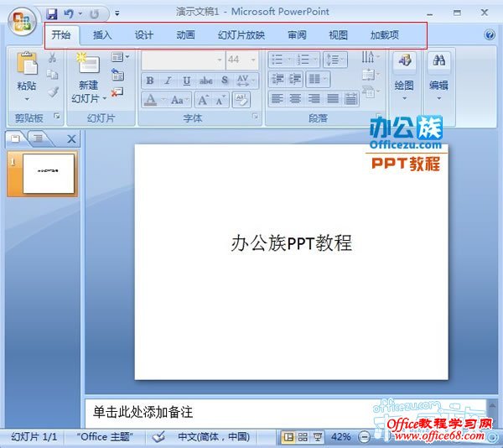503x448 pixels.
Task: Toggle Strikethrough abc formatting
Action: 206,81
